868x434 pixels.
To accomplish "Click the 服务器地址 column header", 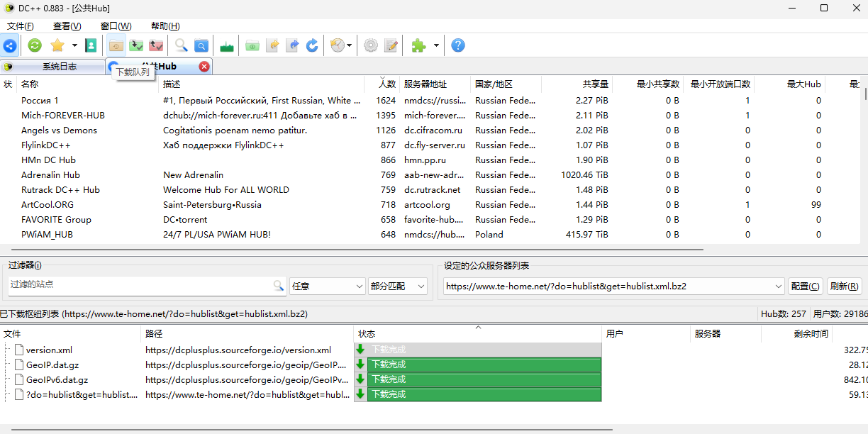I will pos(435,84).
